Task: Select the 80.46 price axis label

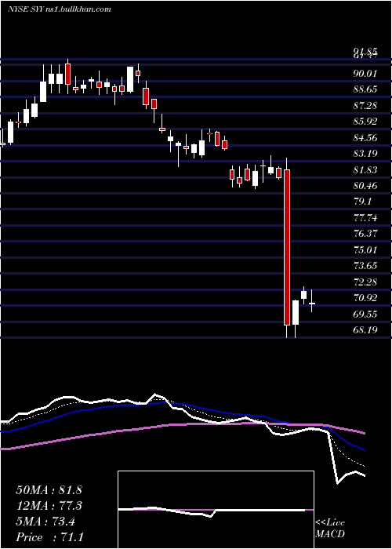Action: pos(365,186)
